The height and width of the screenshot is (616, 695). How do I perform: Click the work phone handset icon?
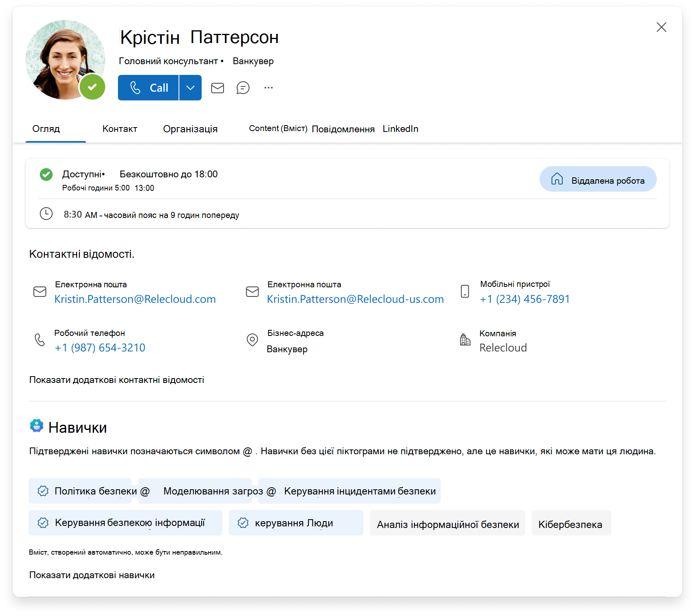click(40, 340)
